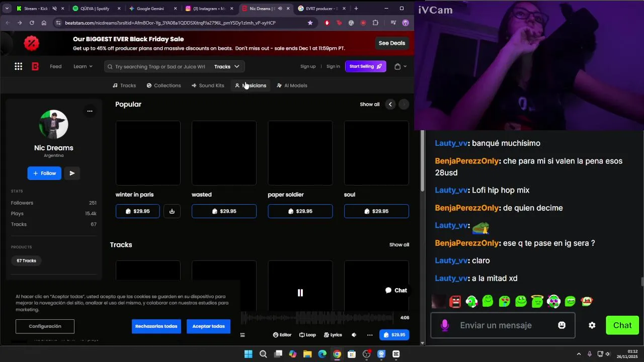Viewport: 644px width, 362px height.
Task: Open the Feed page link
Action: (55, 66)
